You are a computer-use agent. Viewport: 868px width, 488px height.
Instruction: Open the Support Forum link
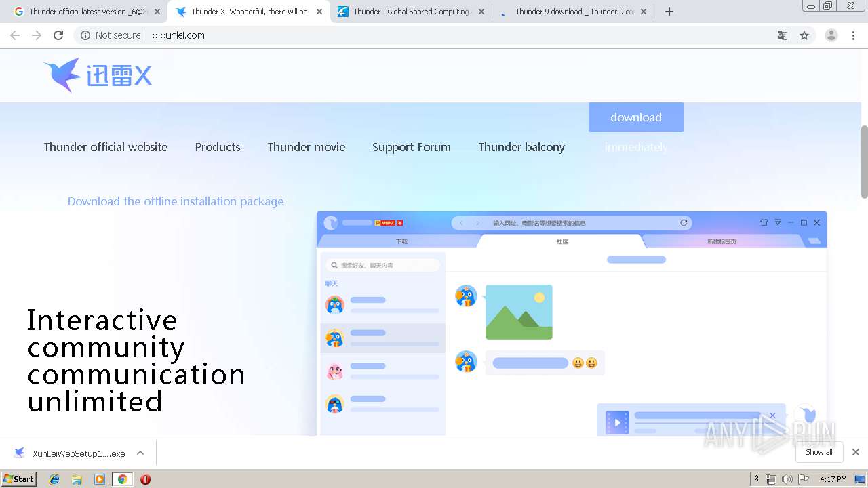coord(412,147)
